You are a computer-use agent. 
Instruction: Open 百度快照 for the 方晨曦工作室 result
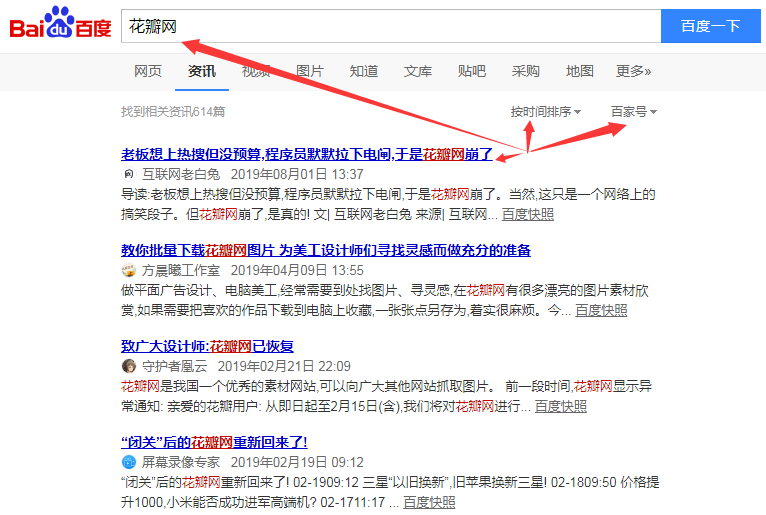tap(601, 310)
